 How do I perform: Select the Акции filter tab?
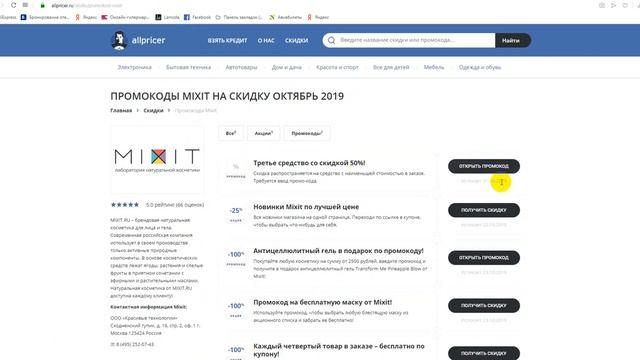pyautogui.click(x=264, y=133)
